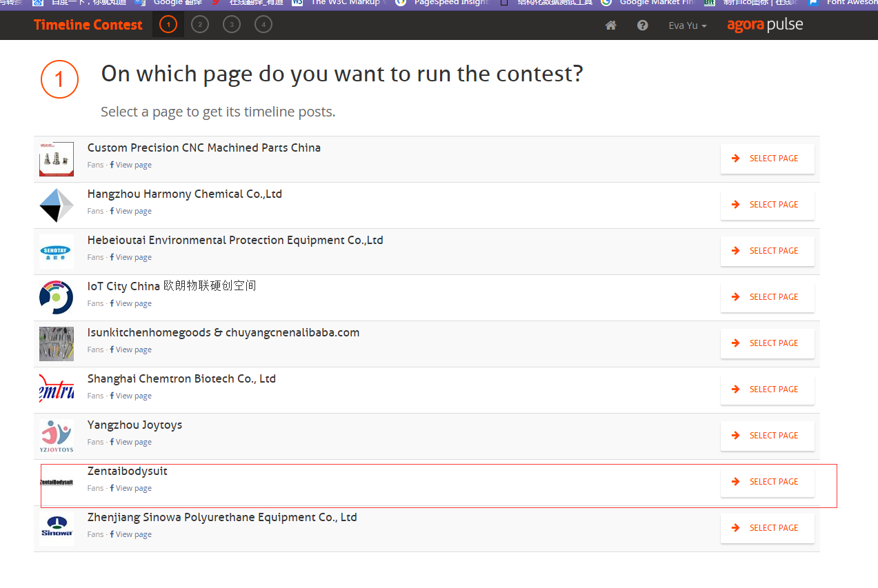Select page for Custom Precision CNC Machined Parts
The height and width of the screenshot is (588, 878).
point(768,159)
